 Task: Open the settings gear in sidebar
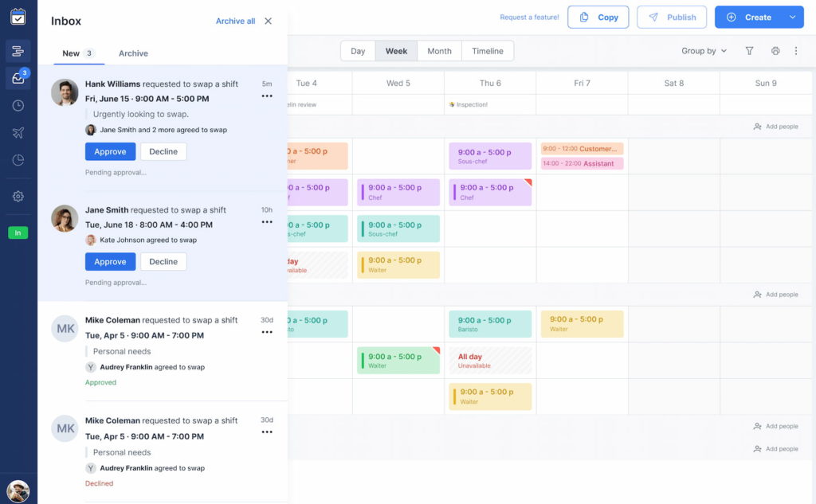pyautogui.click(x=18, y=197)
